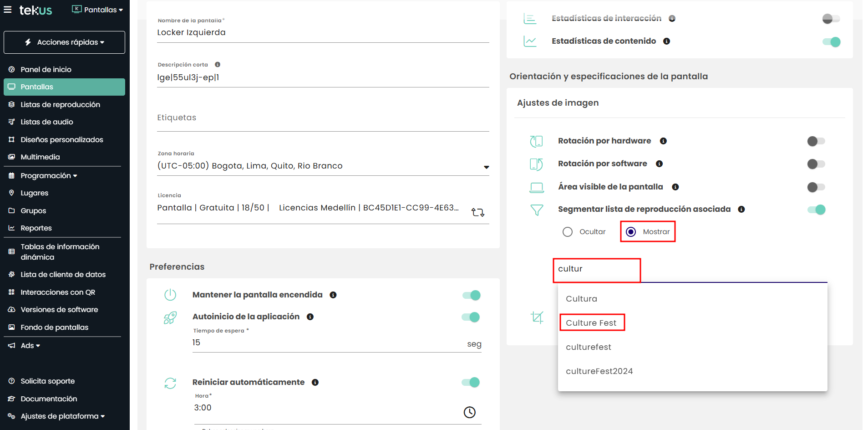Click the license swap icon
The image size is (868, 430).
coord(477,212)
